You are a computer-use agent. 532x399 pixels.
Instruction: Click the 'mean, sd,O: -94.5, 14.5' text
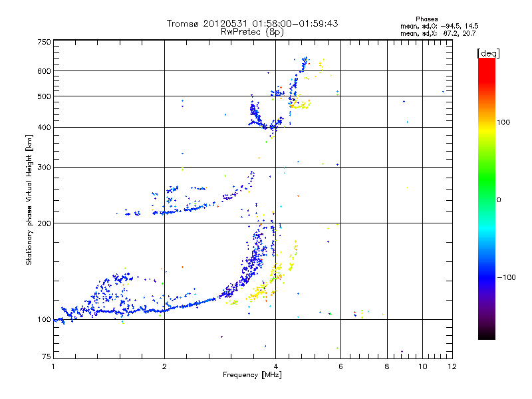440,26
